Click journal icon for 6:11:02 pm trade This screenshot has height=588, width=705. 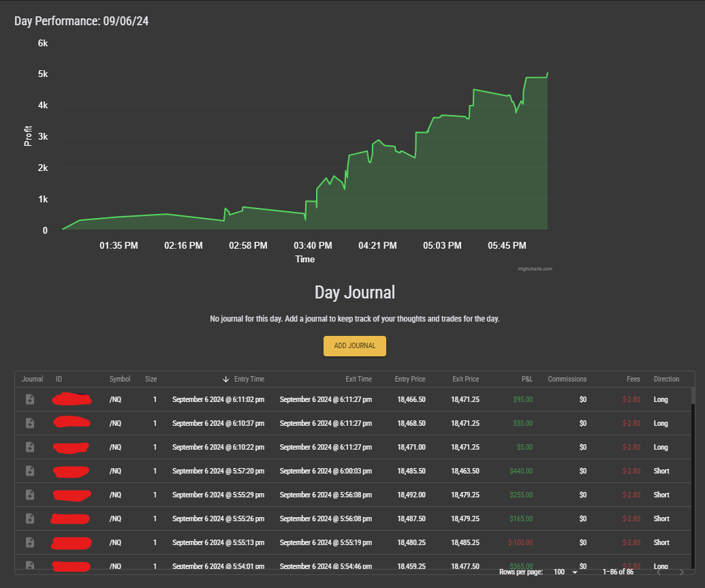coord(29,400)
